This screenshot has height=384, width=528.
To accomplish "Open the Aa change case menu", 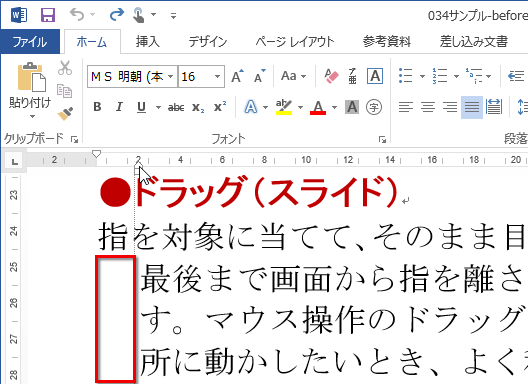I will [294, 76].
